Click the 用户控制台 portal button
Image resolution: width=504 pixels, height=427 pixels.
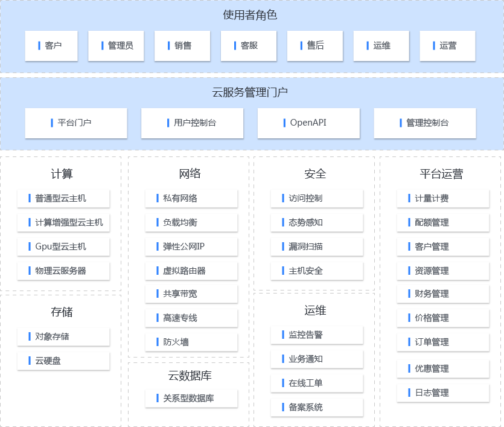click(192, 123)
